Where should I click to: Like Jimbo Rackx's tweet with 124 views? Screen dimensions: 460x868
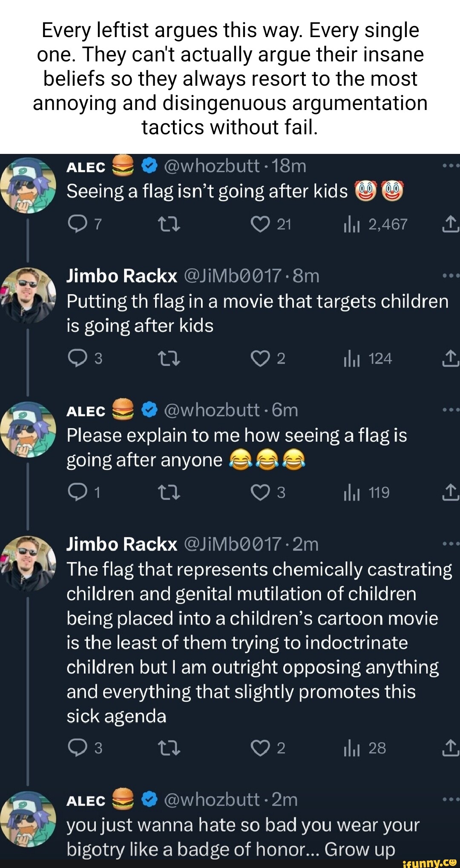[x=260, y=358]
